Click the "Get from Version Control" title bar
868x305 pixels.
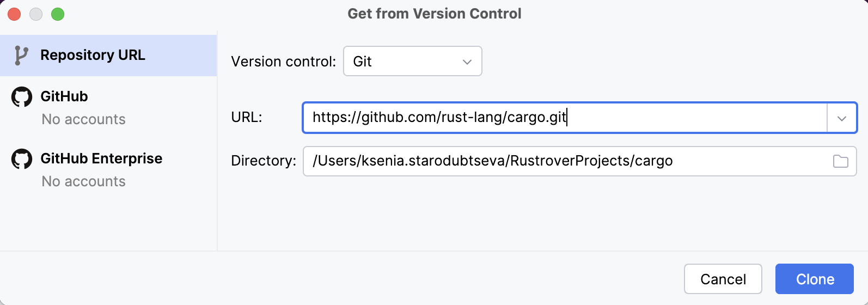[434, 14]
